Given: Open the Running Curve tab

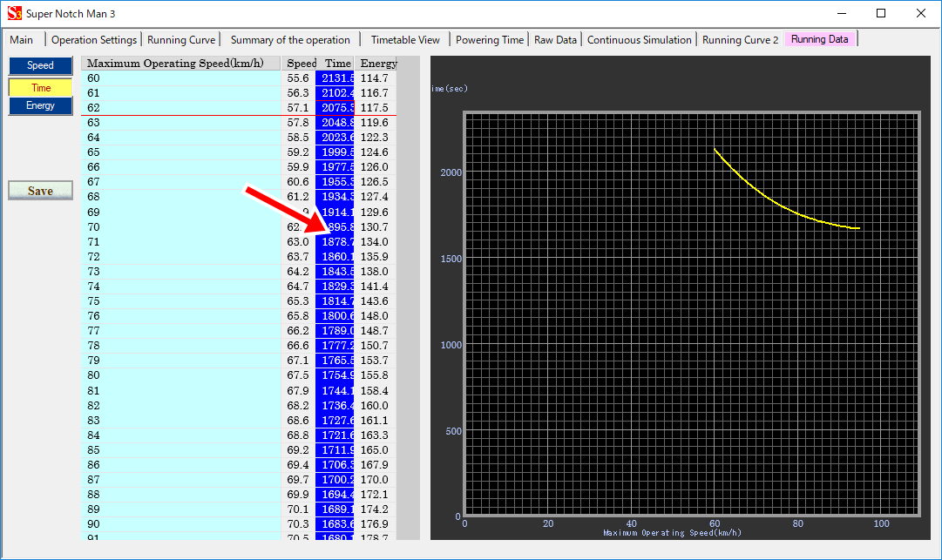Looking at the screenshot, I should coord(181,39).
